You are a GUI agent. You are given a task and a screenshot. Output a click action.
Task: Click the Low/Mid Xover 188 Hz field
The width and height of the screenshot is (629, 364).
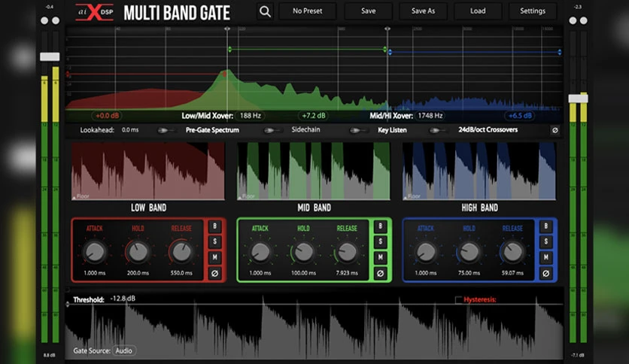tap(251, 116)
